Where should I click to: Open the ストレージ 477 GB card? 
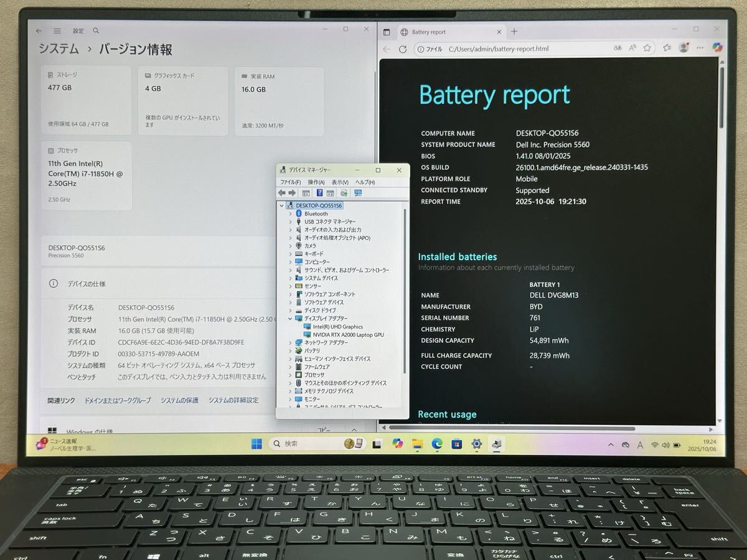[x=87, y=100]
